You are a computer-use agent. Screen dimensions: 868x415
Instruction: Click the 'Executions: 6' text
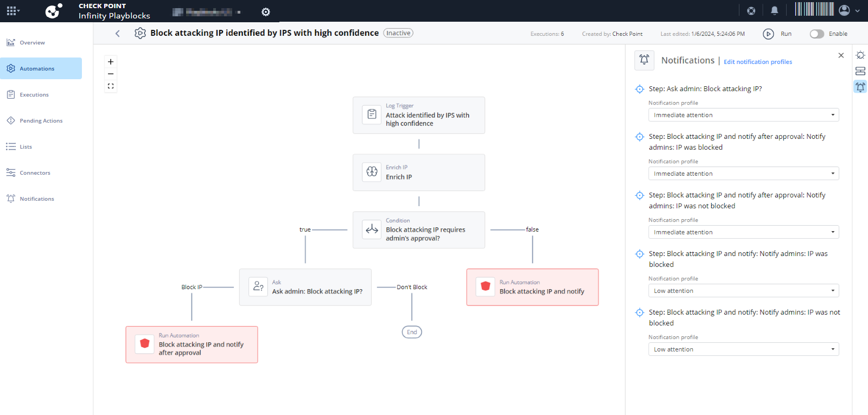pyautogui.click(x=547, y=34)
